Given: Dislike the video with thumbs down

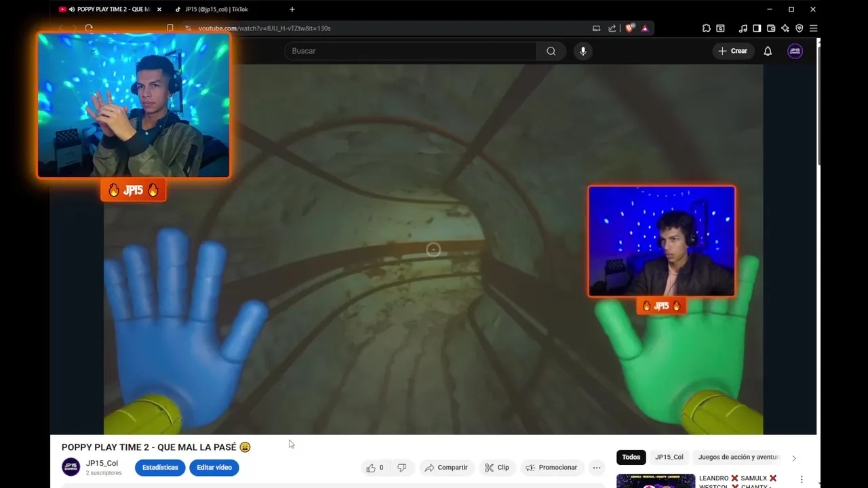Looking at the screenshot, I should tap(401, 468).
